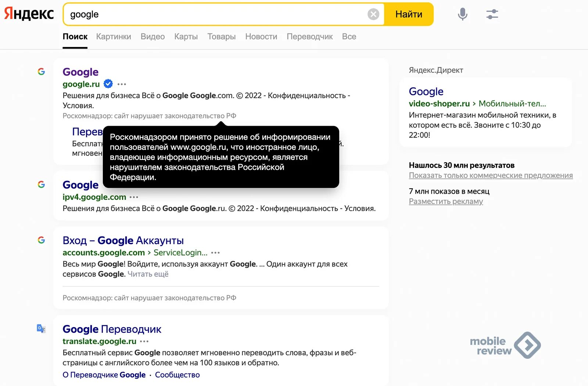This screenshot has width=588, height=386.
Task: Open Google Переводчик result title
Action: pyautogui.click(x=112, y=329)
